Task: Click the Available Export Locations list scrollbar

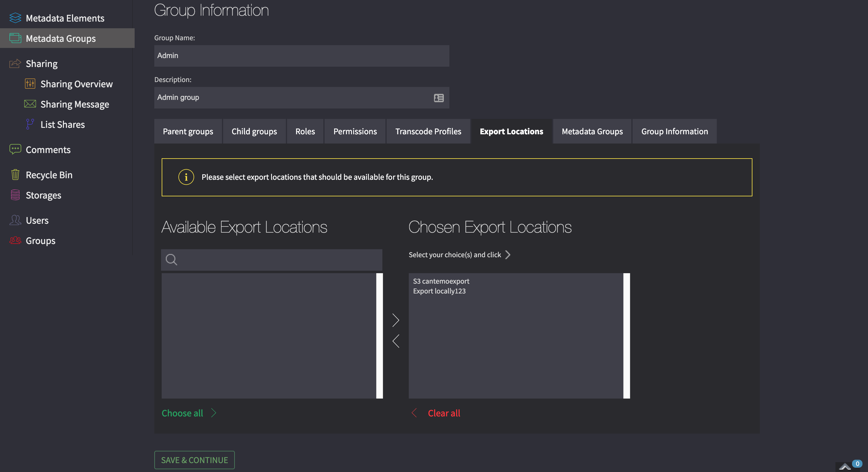Action: (379, 336)
